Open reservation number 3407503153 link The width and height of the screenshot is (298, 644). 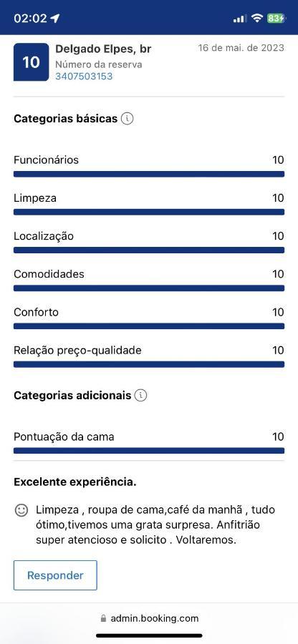pos(84,77)
